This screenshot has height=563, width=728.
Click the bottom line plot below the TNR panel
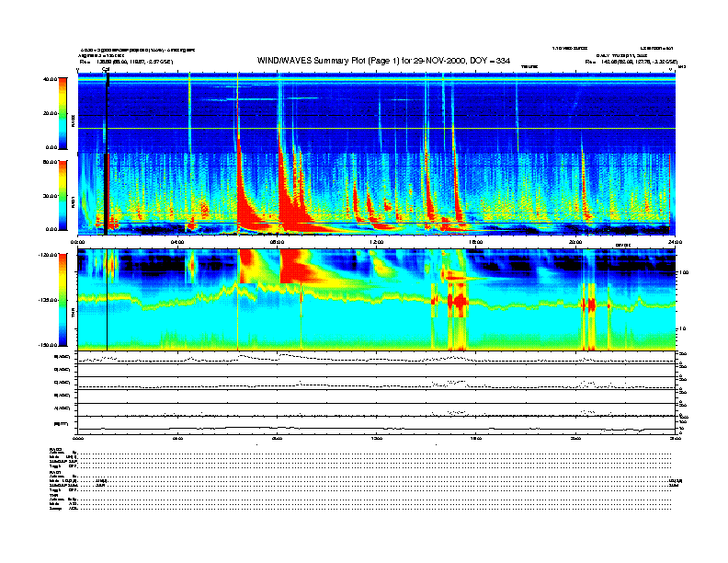pos(376,425)
